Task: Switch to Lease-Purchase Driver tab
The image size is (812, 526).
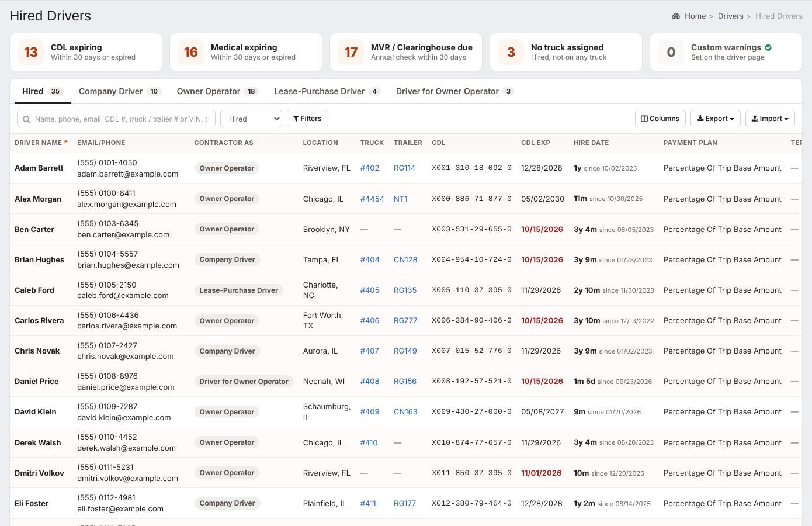Action: (x=327, y=91)
